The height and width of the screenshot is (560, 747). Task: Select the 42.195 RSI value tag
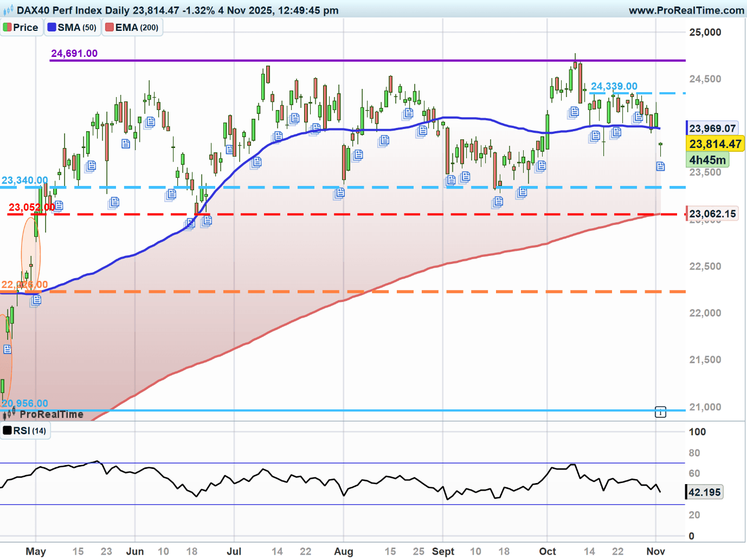704,492
